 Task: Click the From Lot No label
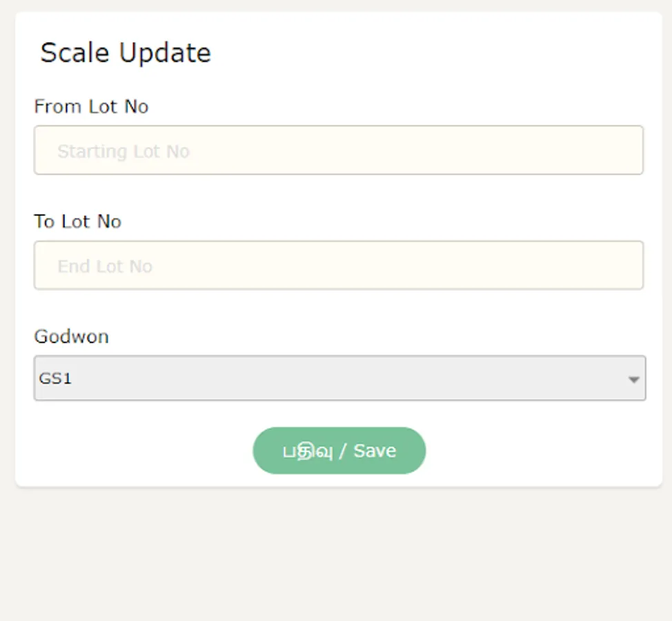91,107
